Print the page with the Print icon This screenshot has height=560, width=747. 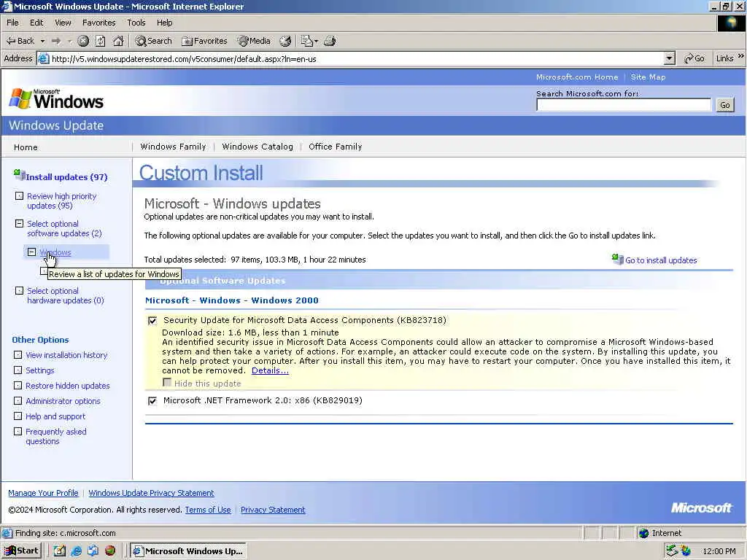pos(330,41)
